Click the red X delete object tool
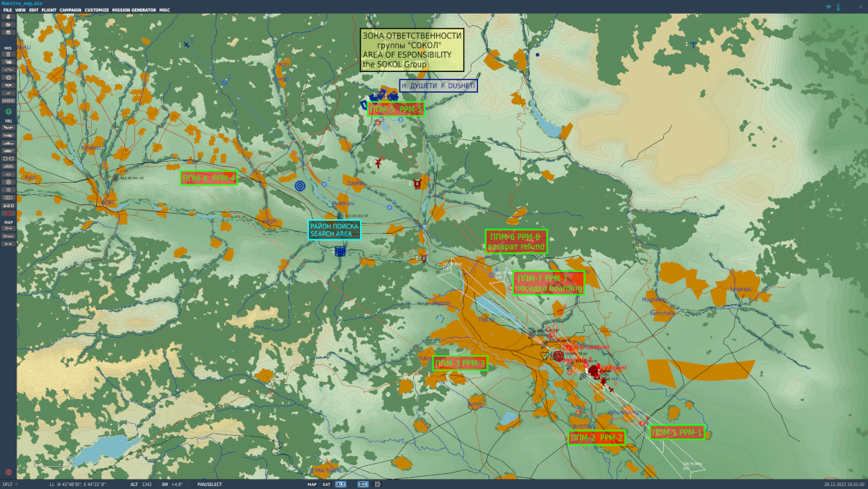Viewport: 868px width, 489px height. [9, 214]
